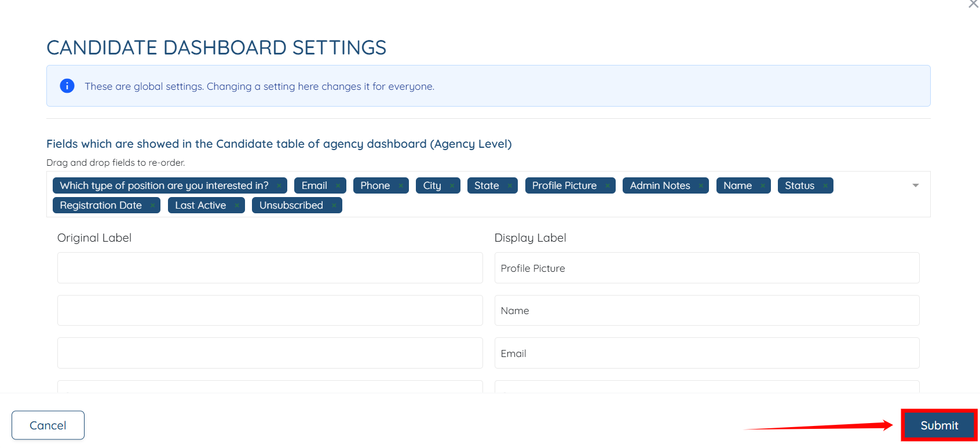Viewport: 980px width, 448px height.
Task: Remove the Unsubscribed field tag
Action: tap(334, 206)
